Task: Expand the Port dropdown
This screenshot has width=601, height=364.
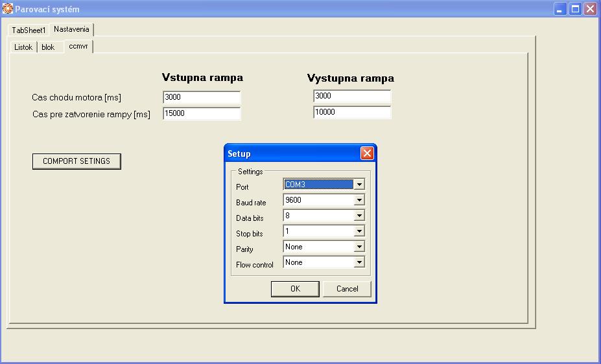Action: pyautogui.click(x=359, y=185)
